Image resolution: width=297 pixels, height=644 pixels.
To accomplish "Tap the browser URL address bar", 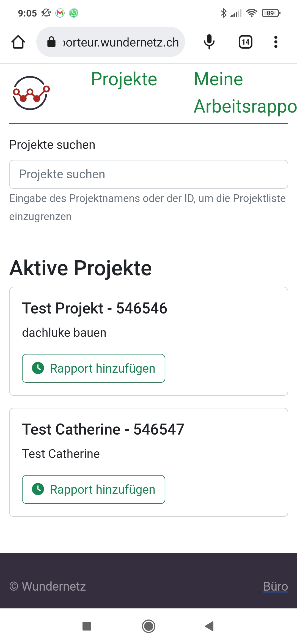I will 121,42.
